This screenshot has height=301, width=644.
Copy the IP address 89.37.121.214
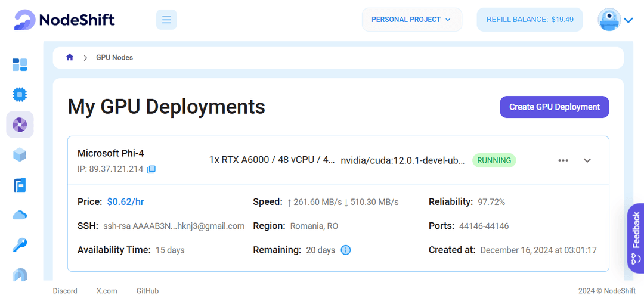[x=151, y=169]
